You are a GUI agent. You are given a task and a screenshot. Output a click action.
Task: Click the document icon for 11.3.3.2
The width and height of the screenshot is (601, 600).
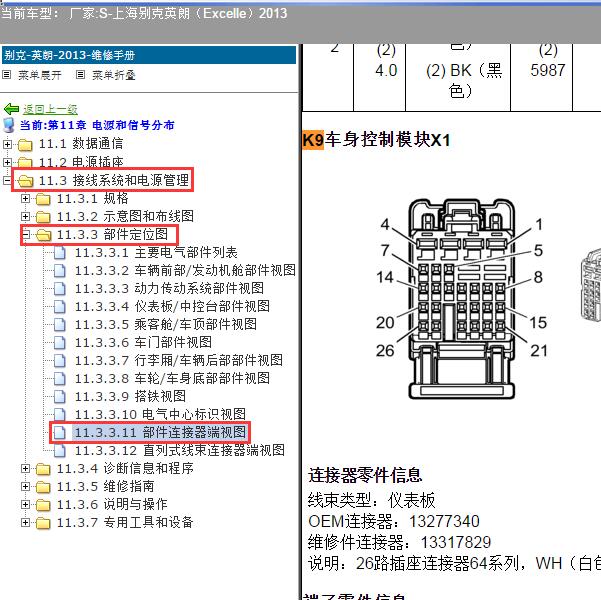[60, 271]
